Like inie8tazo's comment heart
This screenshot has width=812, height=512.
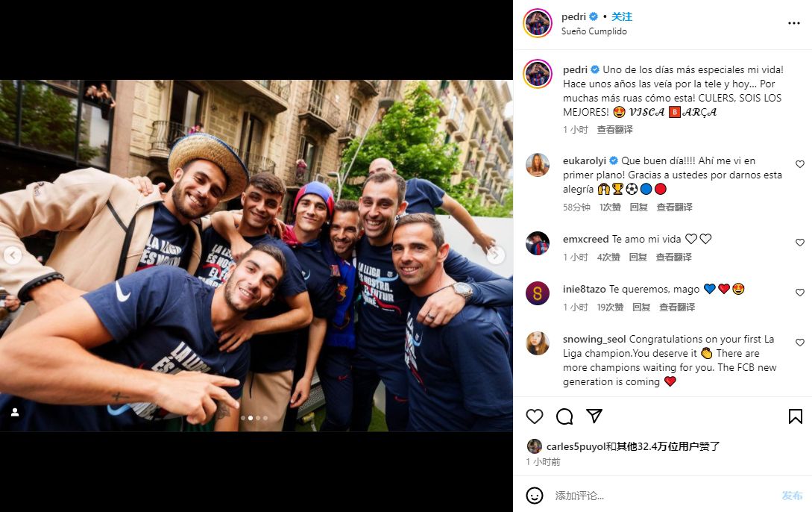click(x=800, y=293)
